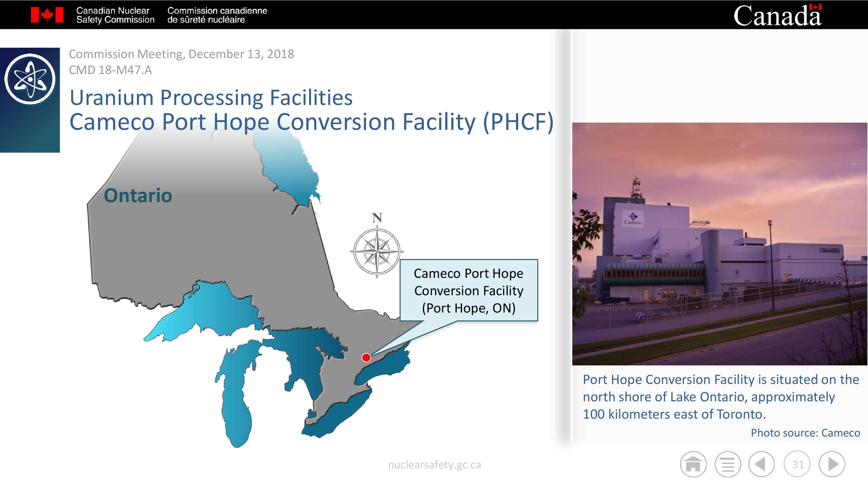Click the 'Uranium Processing Facilities' title
Image resolution: width=868 pixels, height=488 pixels.
pos(211,98)
